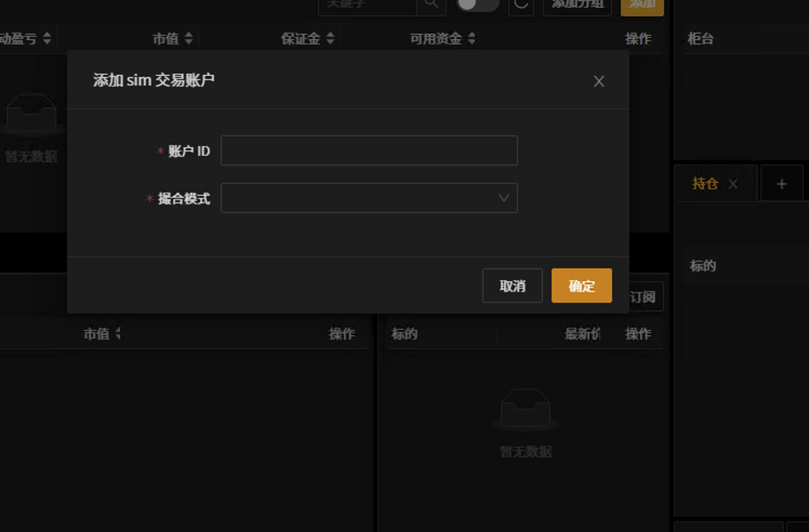Click the refresh icon next to the toggle switch

520,6
